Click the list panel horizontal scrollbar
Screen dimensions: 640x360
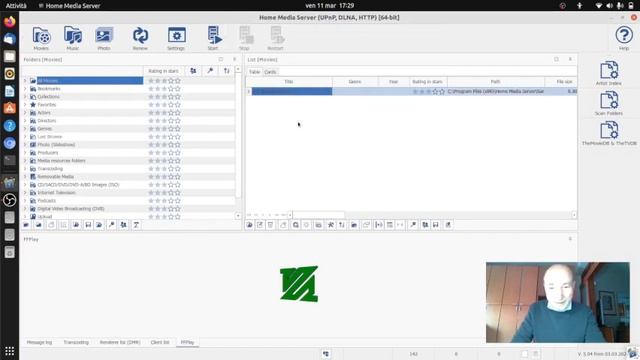pyautogui.click(x=319, y=215)
